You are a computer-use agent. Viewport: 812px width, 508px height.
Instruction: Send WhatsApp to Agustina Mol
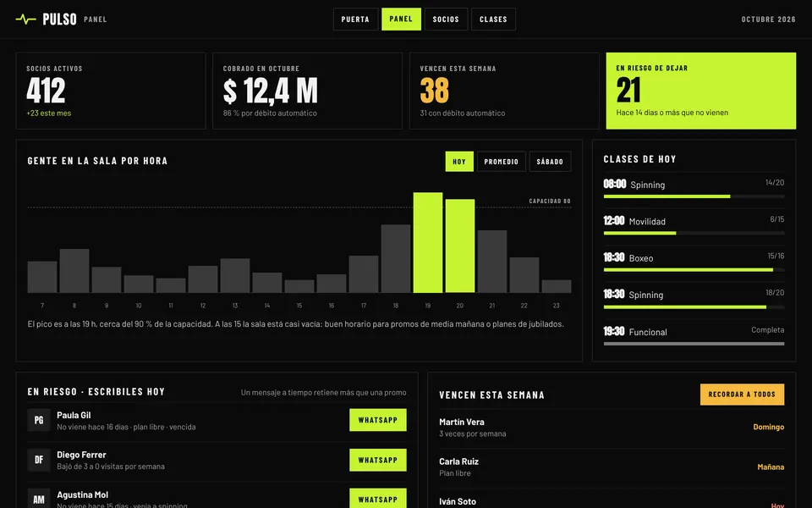click(x=378, y=500)
